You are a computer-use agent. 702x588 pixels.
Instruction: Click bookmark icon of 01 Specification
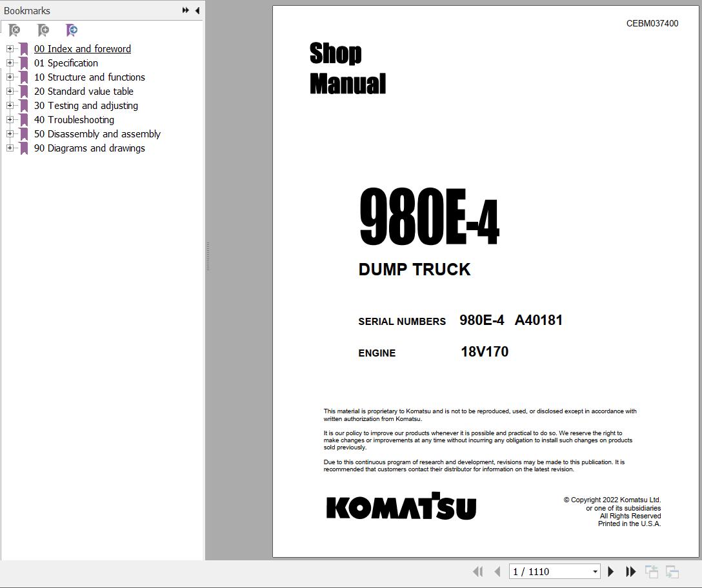point(24,63)
